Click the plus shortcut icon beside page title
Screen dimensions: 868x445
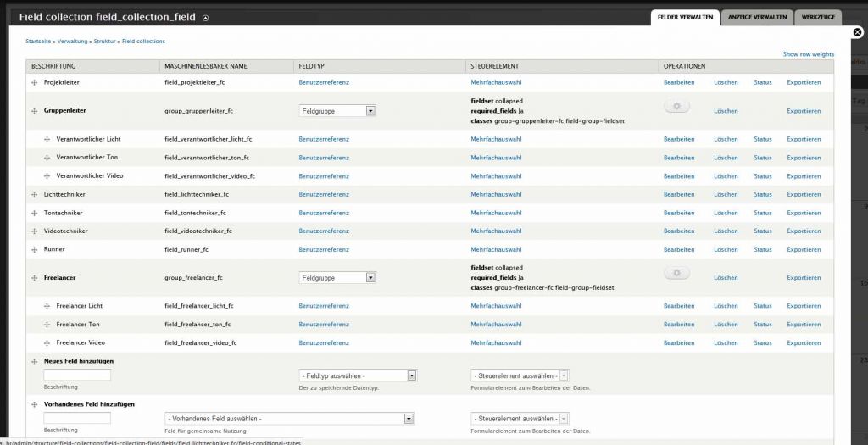(x=205, y=18)
